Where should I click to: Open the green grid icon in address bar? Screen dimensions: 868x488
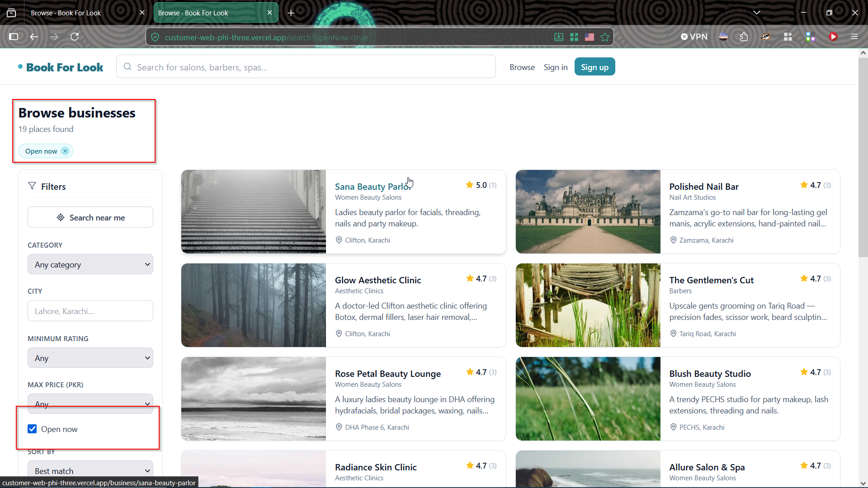pos(574,37)
